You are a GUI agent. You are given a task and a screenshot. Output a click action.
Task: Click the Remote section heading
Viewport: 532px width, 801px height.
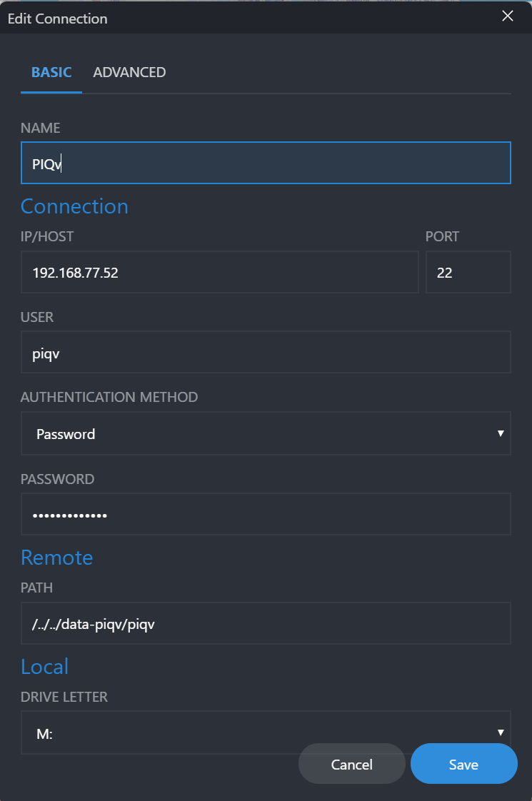click(x=57, y=557)
